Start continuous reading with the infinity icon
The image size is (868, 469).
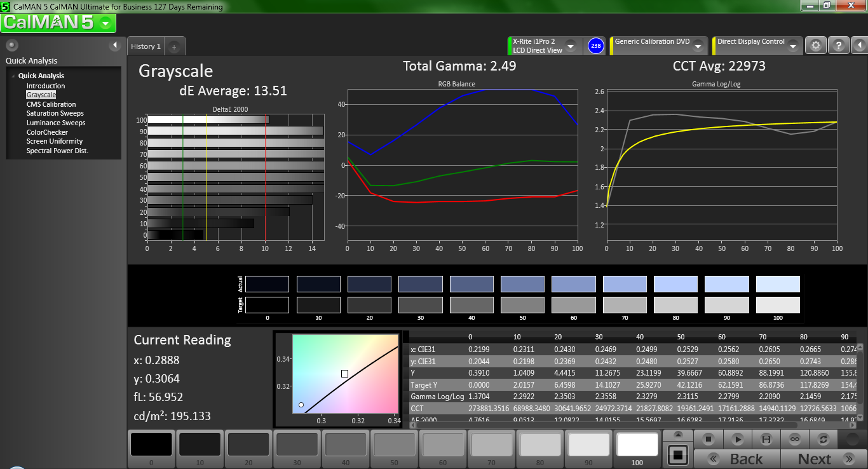point(794,438)
